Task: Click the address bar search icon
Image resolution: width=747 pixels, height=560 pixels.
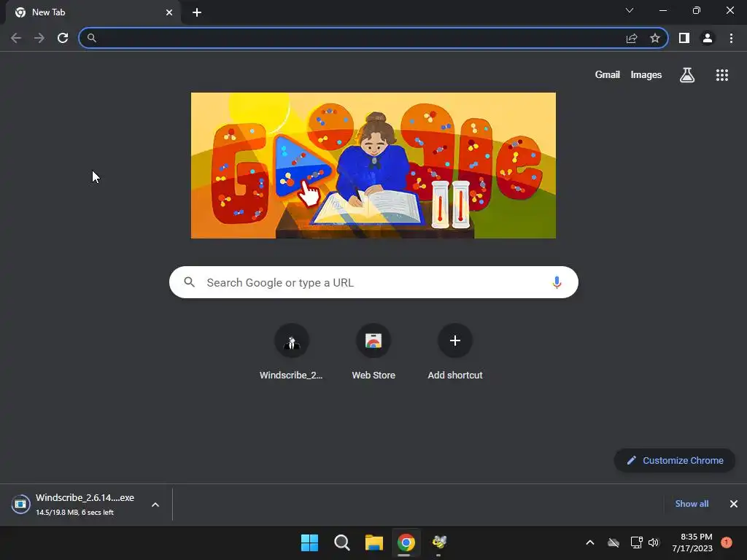Action: [91, 38]
